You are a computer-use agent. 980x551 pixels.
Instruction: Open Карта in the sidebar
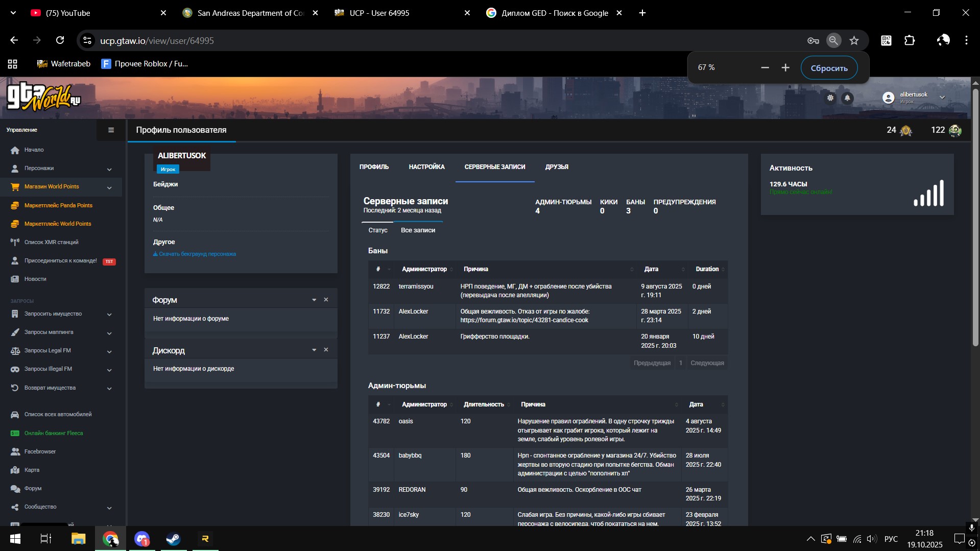click(x=32, y=470)
